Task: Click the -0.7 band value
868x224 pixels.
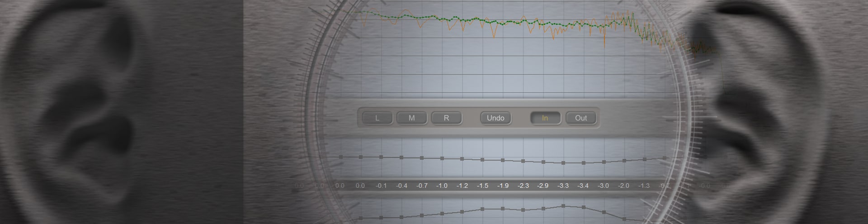Action: [422, 186]
